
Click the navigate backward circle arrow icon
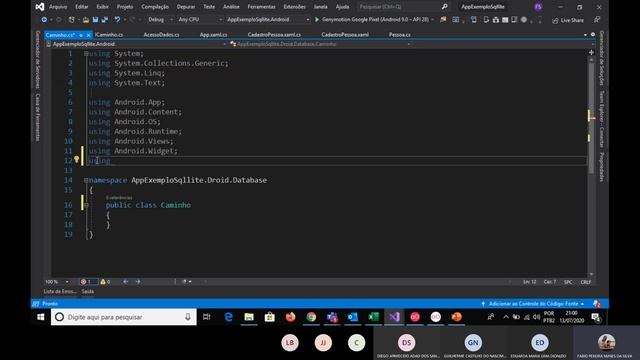44,20
